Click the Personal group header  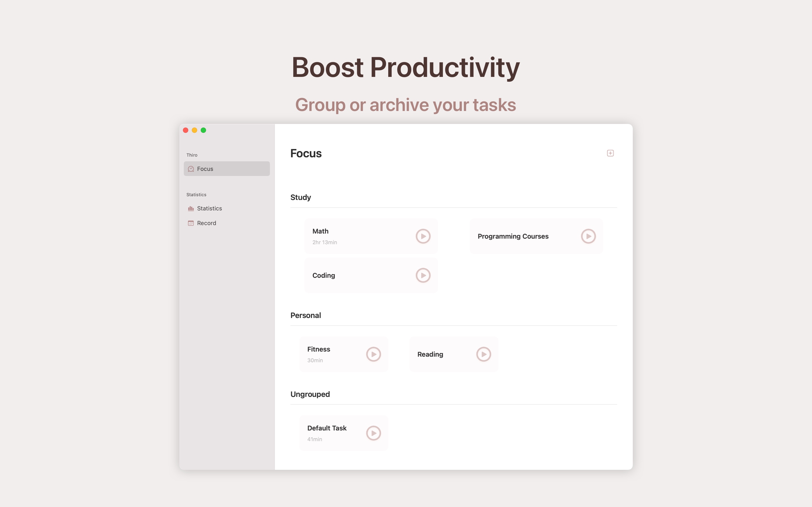[x=305, y=315]
